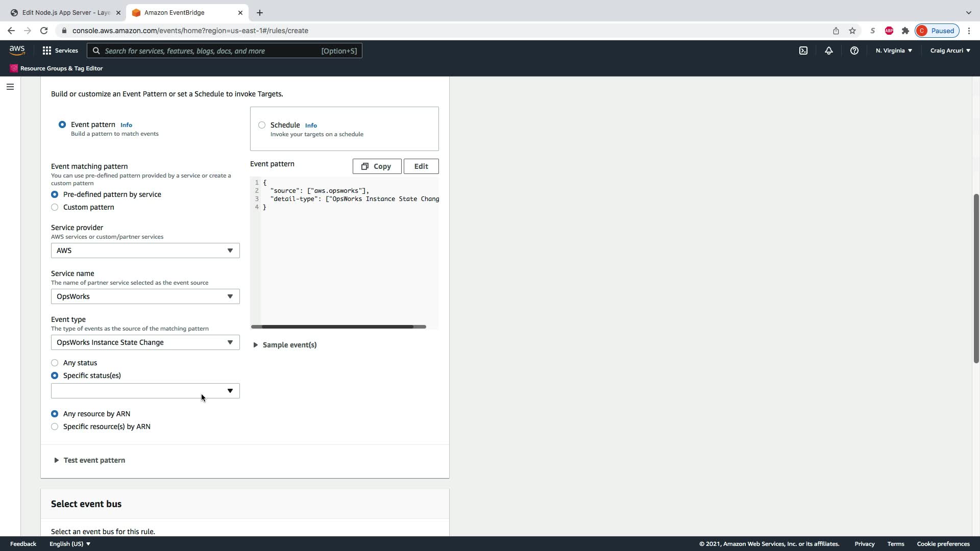This screenshot has height=551, width=980.
Task: Open the AWS CloudShell icon
Action: [x=803, y=51]
